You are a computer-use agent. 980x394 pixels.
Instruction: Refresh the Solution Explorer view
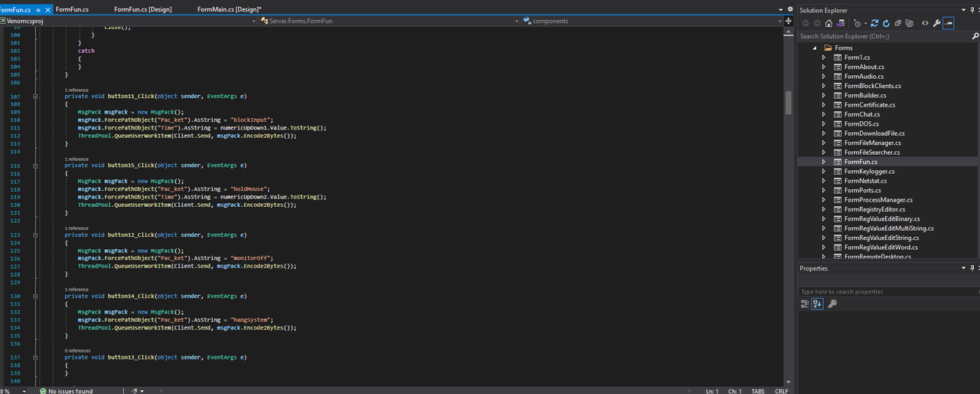[886, 23]
